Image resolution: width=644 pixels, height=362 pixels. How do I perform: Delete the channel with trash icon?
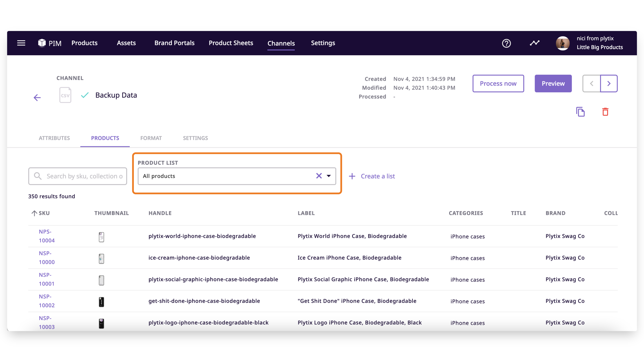pos(605,112)
